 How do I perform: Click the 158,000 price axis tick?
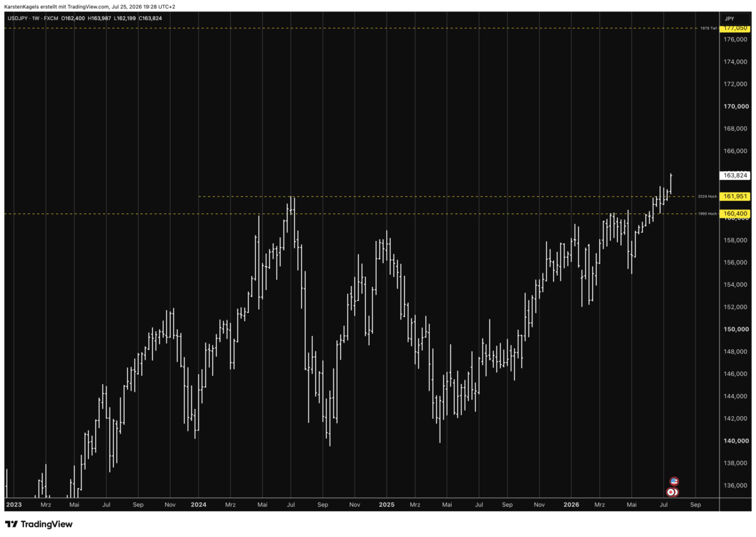(735, 240)
